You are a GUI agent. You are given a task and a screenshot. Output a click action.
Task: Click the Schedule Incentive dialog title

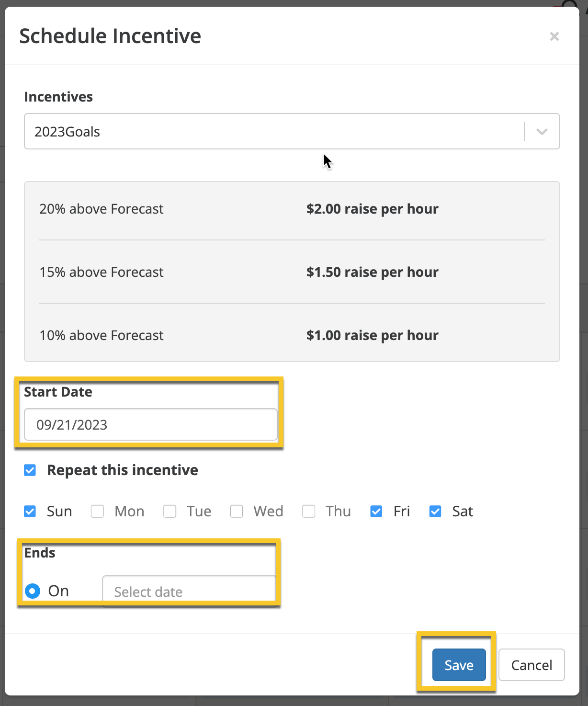pyautogui.click(x=110, y=36)
